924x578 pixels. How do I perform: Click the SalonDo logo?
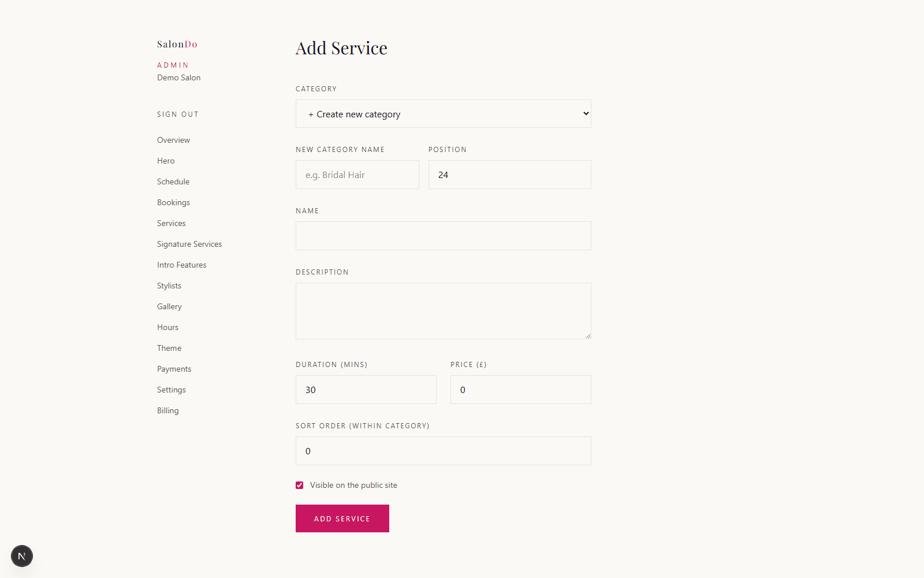tap(177, 44)
